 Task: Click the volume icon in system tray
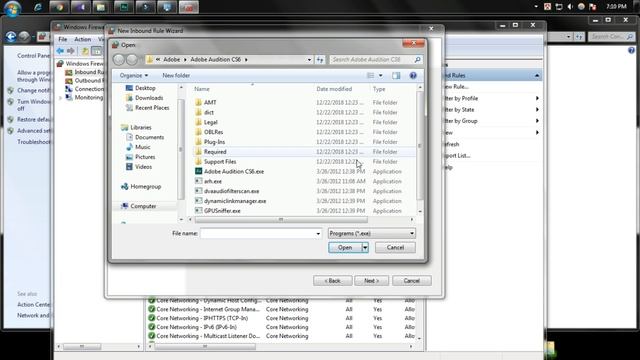tap(570, 7)
